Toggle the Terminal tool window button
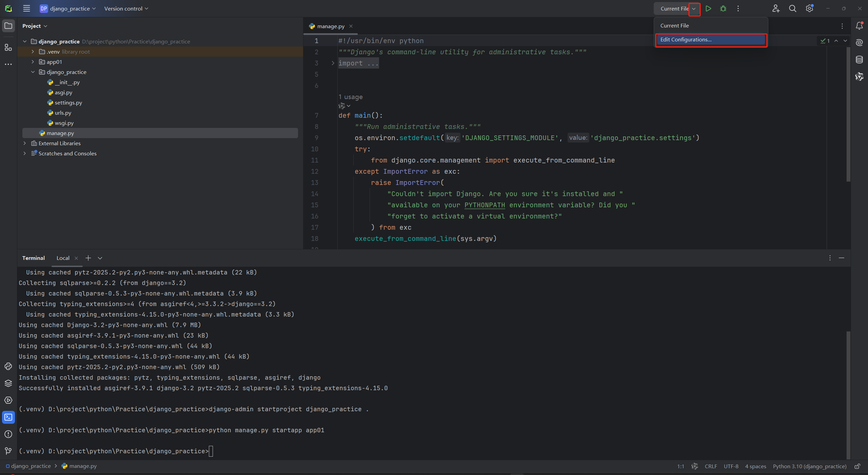 (8, 417)
